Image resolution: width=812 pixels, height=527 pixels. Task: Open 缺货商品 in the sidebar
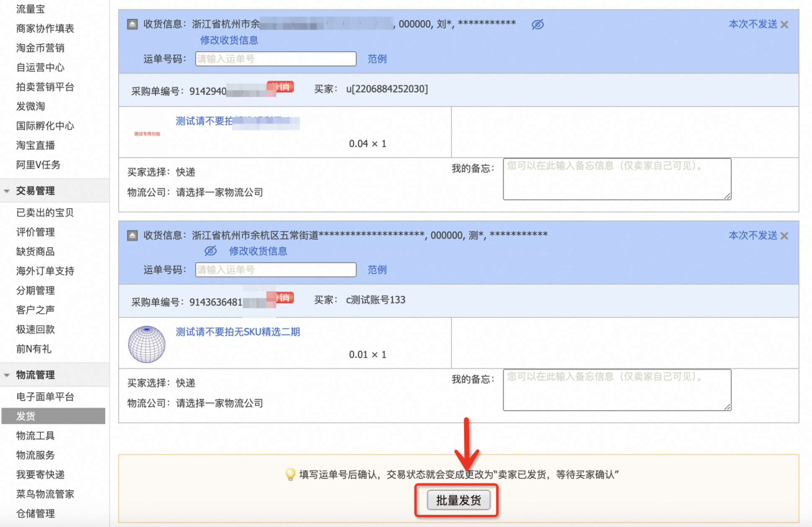[x=36, y=251]
